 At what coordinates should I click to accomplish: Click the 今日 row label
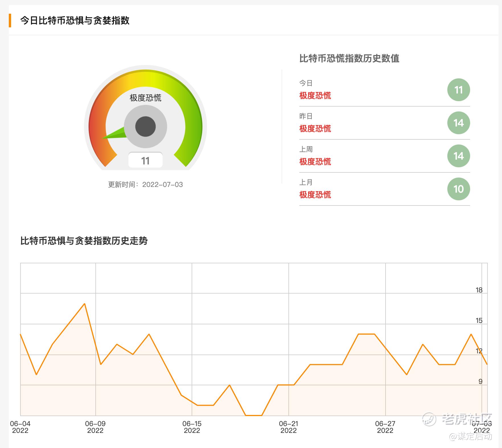click(x=306, y=83)
